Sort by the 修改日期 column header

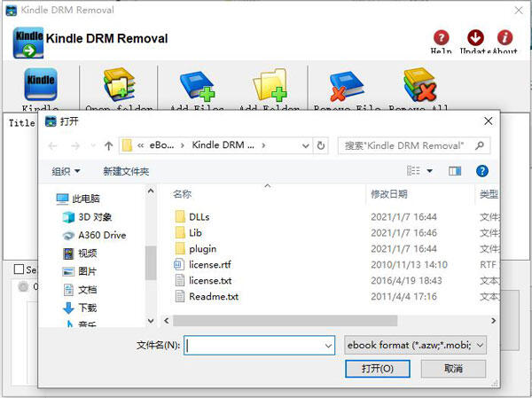389,194
